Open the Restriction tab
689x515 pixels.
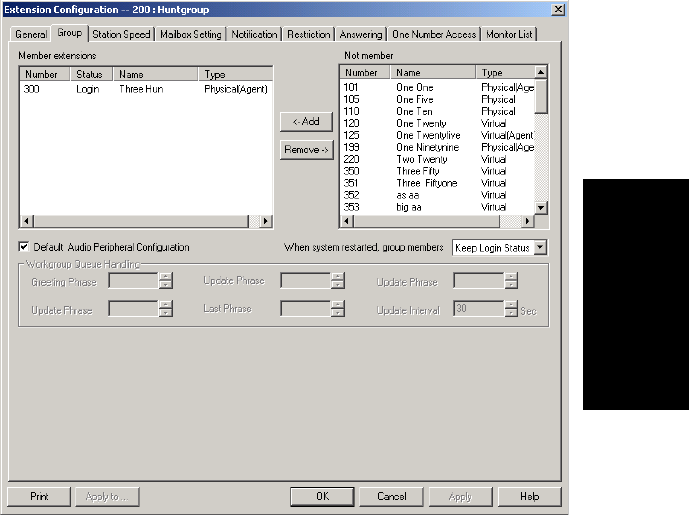pyautogui.click(x=308, y=34)
